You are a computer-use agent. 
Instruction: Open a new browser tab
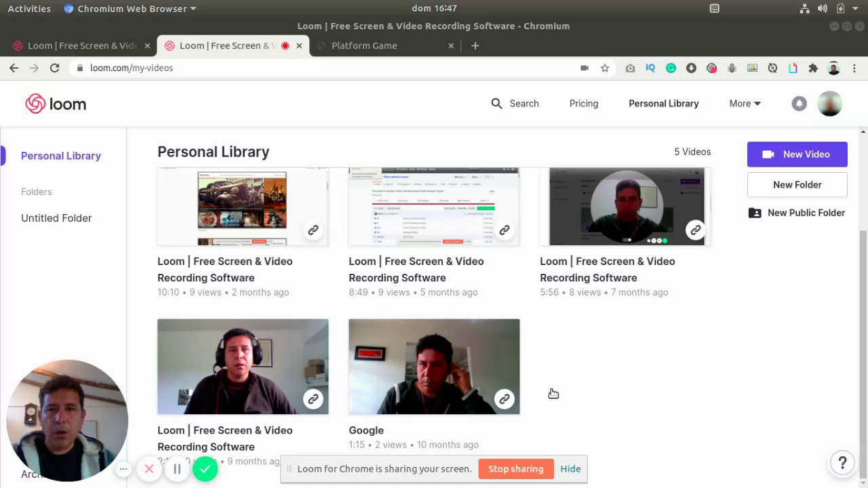pyautogui.click(x=475, y=45)
